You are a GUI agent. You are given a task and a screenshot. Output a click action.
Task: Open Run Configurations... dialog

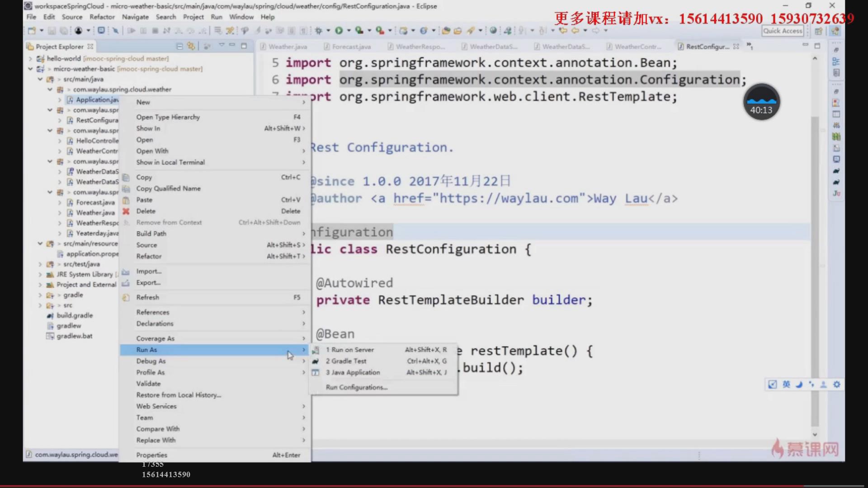click(357, 387)
